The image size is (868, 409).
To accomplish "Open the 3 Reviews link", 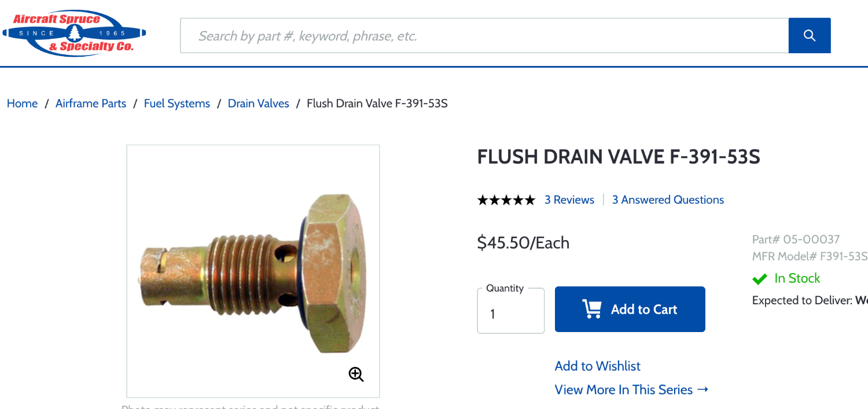I will coord(569,200).
